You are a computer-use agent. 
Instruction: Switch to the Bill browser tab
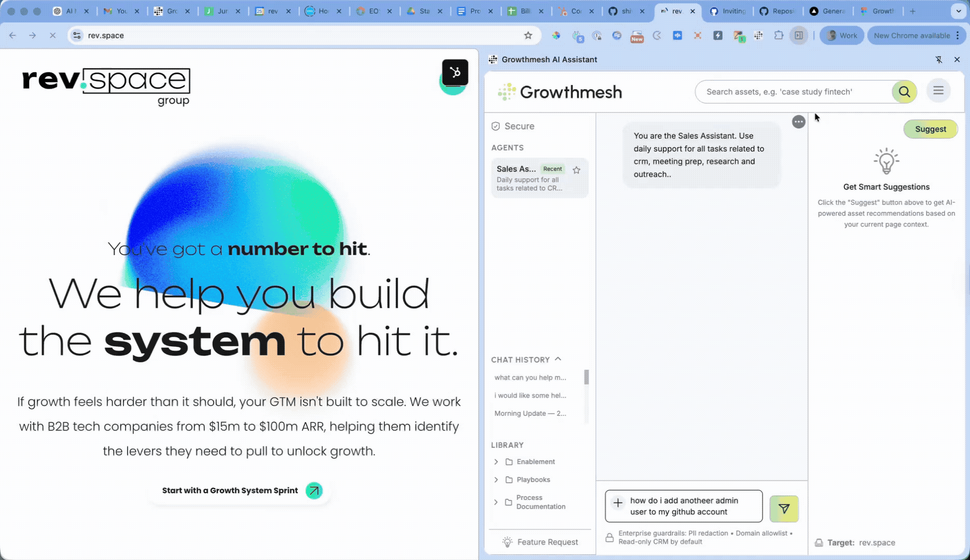[525, 11]
